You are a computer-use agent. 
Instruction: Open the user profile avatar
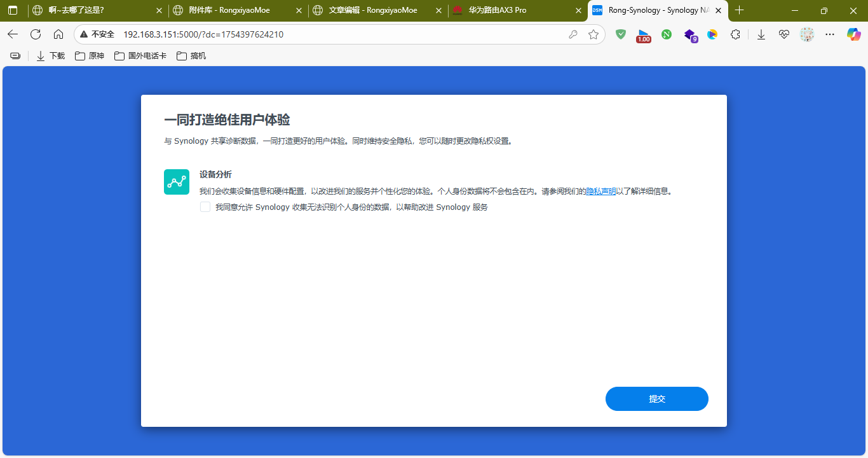pos(807,34)
